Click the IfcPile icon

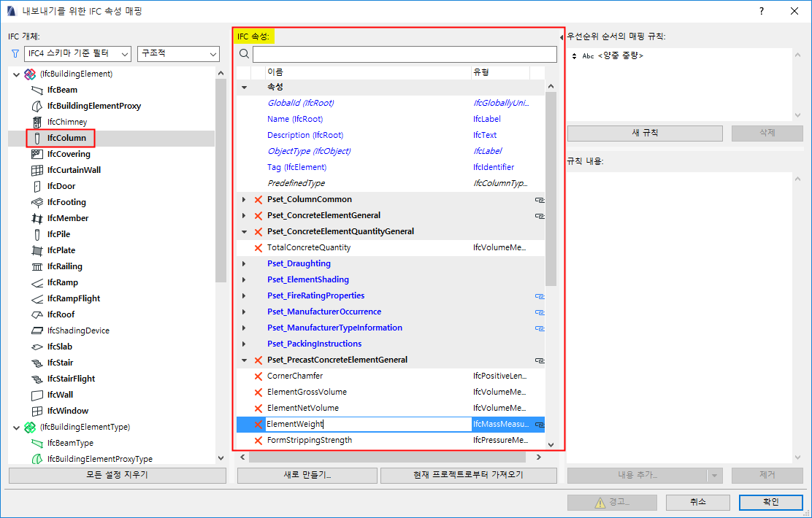[37, 234]
